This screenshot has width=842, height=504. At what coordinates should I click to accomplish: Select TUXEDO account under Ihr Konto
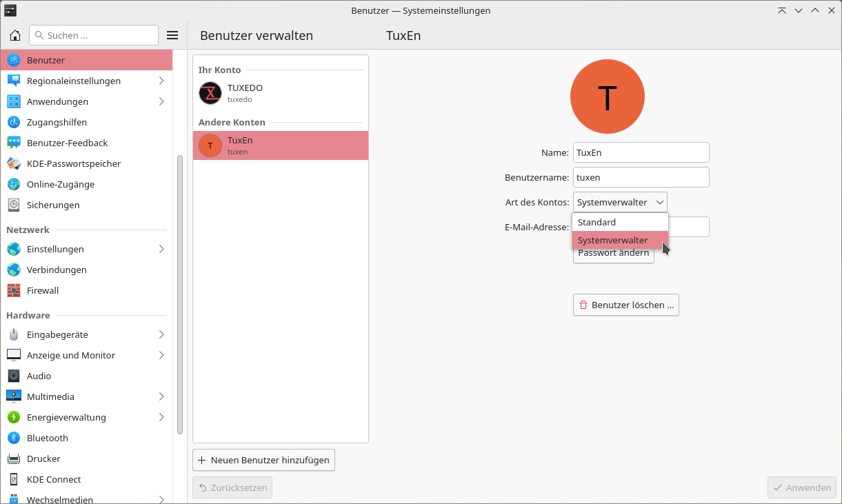point(281,93)
